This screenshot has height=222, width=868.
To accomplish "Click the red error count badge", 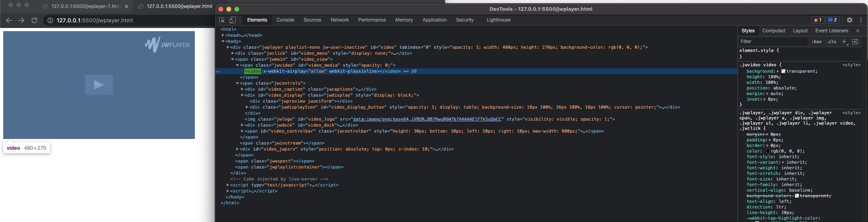I will tap(817, 20).
